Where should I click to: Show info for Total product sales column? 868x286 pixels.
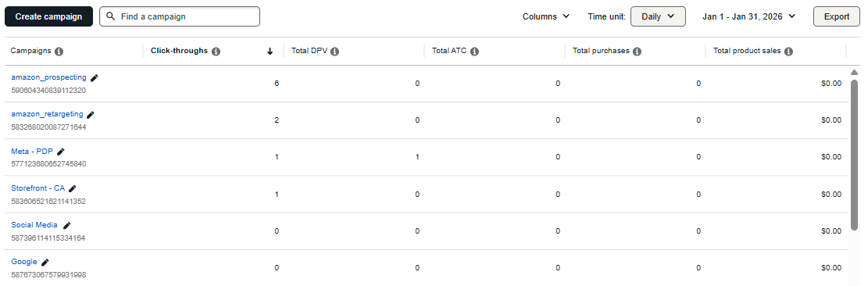(789, 52)
